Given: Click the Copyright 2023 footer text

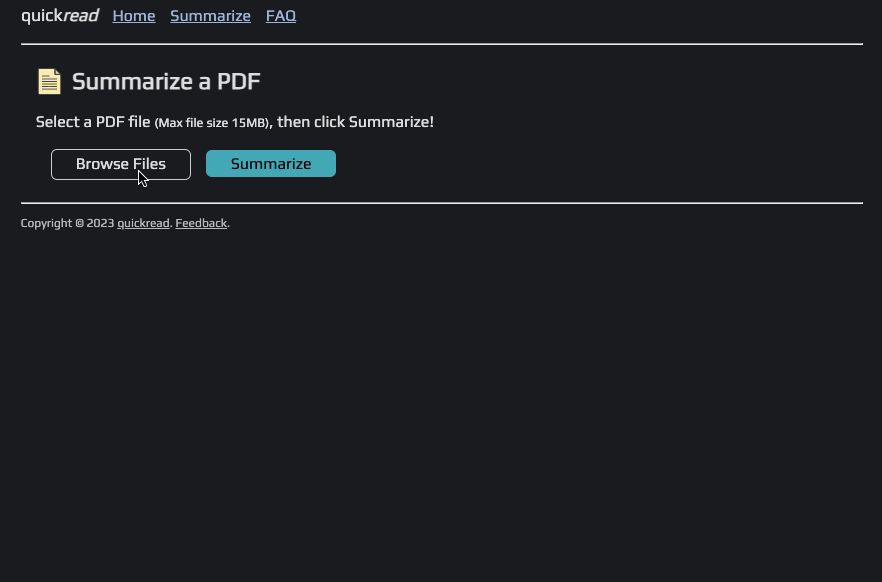Looking at the screenshot, I should click(67, 223).
